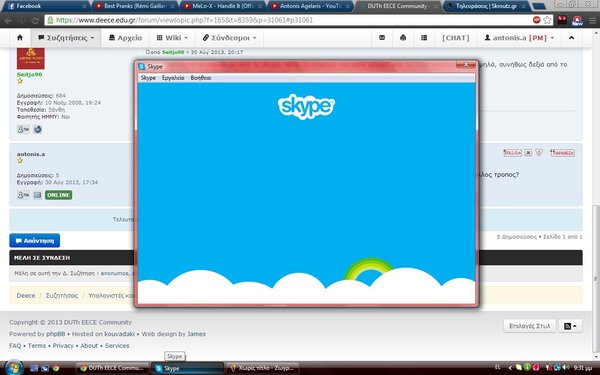Click the Adblock icon in address bar
This screenshot has width=600, height=375.
click(x=536, y=20)
